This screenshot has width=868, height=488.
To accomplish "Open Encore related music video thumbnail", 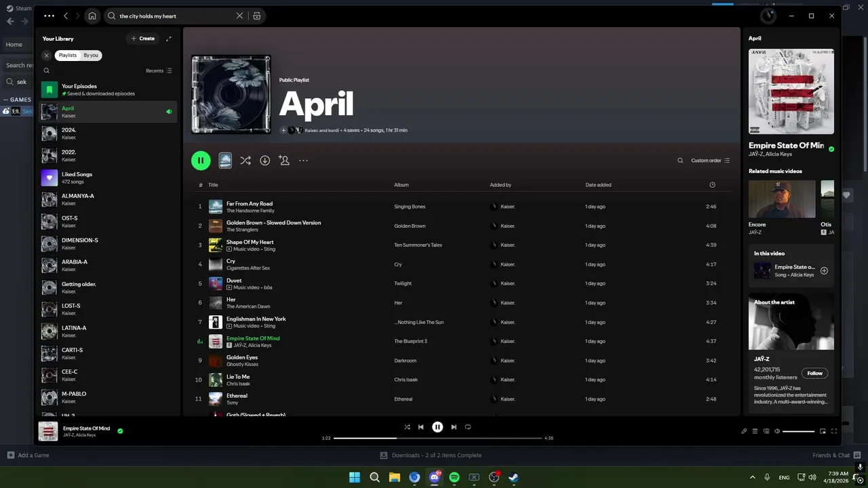I will point(782,199).
